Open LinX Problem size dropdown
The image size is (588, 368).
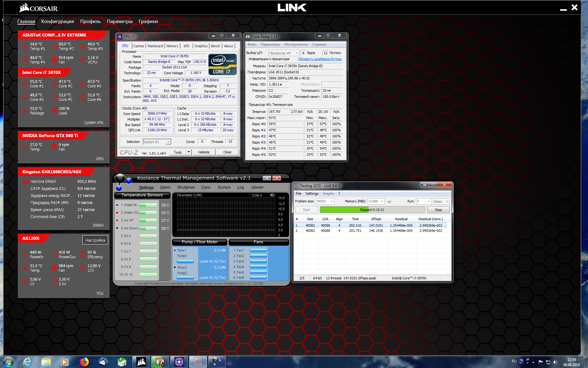coord(332,201)
